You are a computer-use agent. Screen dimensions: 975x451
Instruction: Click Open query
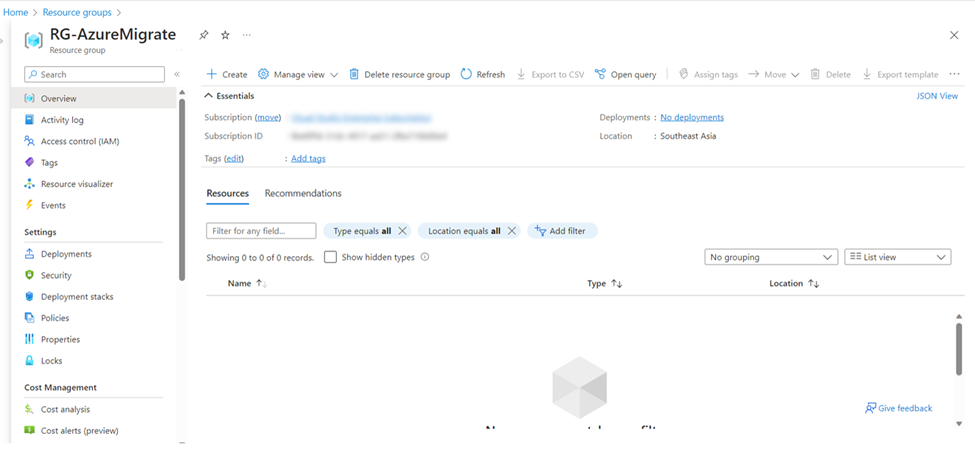[626, 75]
